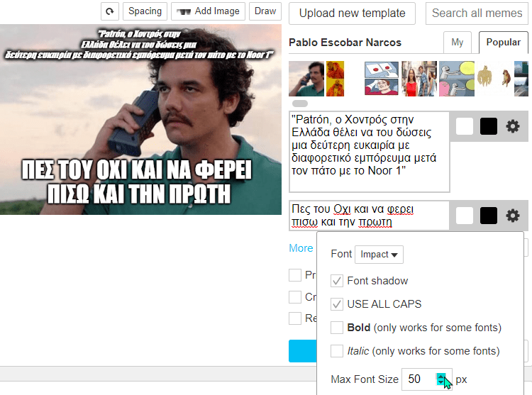Pick white font color for second text
Image resolution: width=532 pixels, height=395 pixels.
coord(465,216)
